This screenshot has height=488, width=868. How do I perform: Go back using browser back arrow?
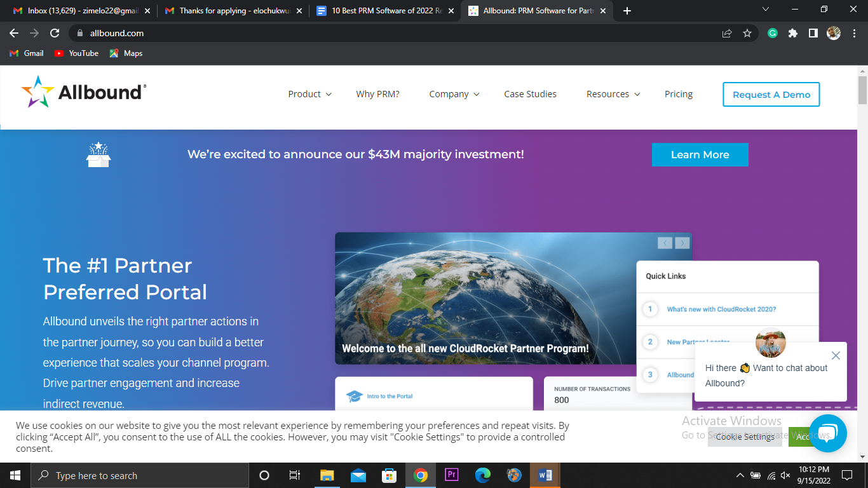click(14, 33)
